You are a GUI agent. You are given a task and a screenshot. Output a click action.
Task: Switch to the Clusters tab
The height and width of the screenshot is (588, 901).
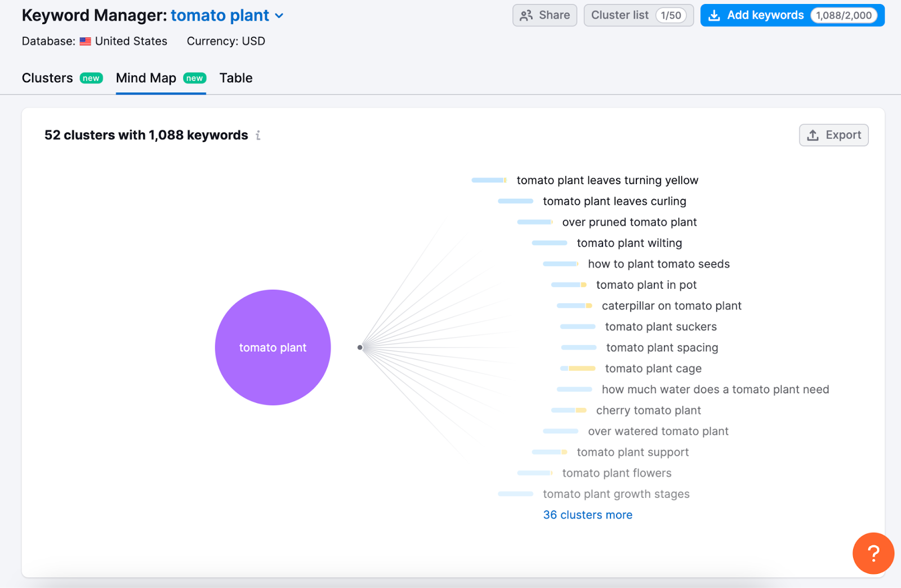coord(47,78)
